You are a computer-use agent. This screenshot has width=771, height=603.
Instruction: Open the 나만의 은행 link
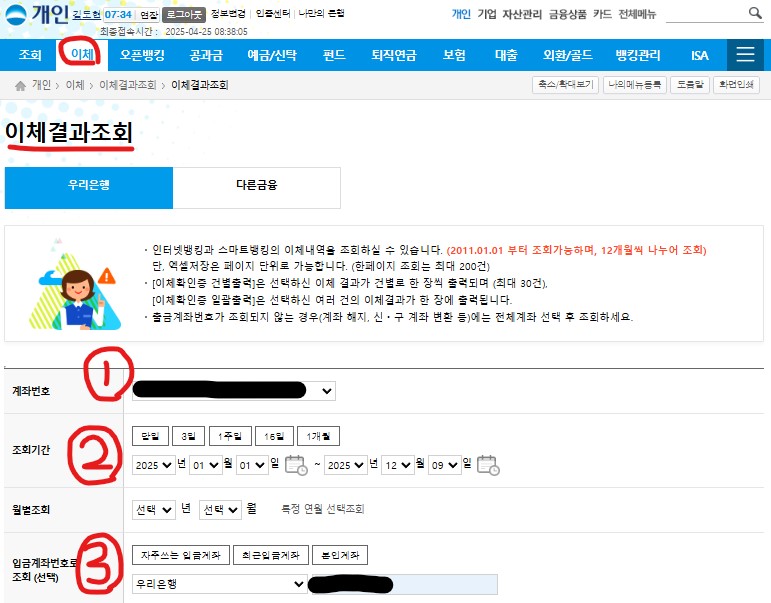(322, 14)
